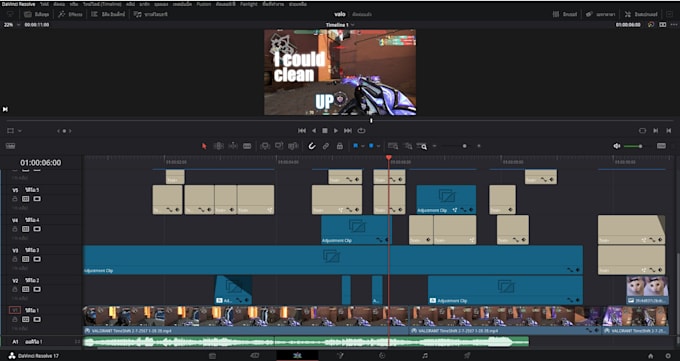Open the Mixer panel button
The height and width of the screenshot is (361, 680).
point(565,14)
